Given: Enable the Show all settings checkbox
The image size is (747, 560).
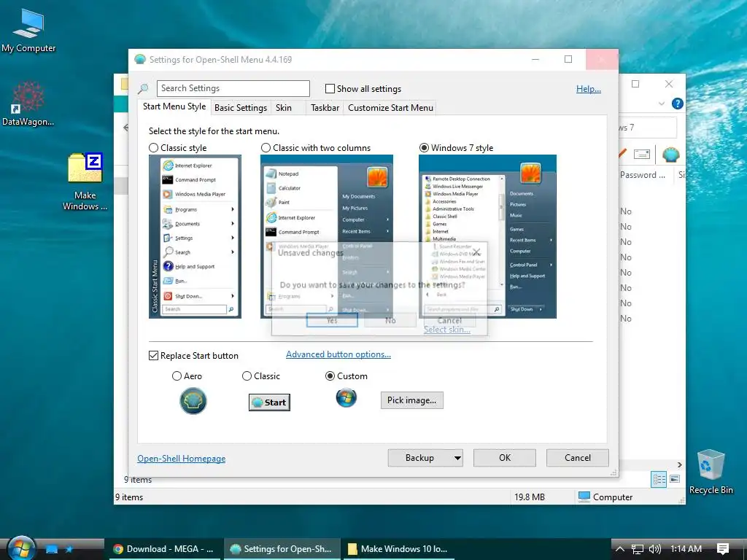Looking at the screenshot, I should pyautogui.click(x=330, y=88).
